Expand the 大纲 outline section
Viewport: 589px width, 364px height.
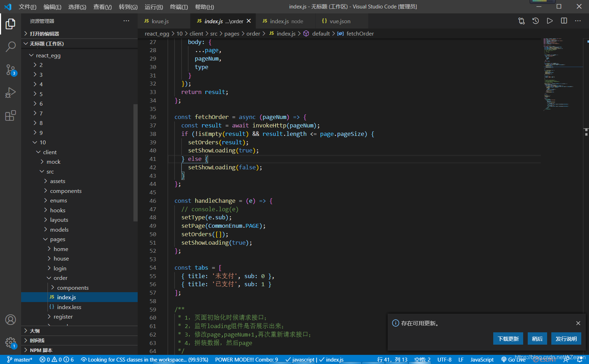[x=79, y=331]
